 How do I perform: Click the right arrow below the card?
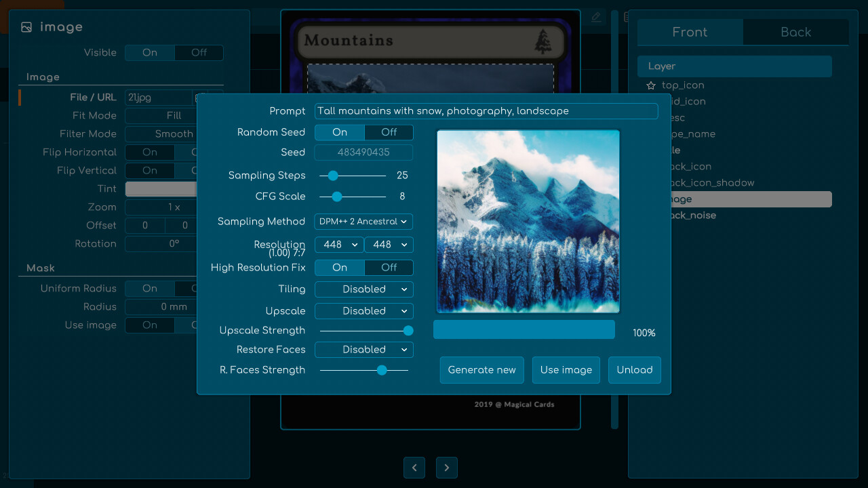click(x=447, y=468)
